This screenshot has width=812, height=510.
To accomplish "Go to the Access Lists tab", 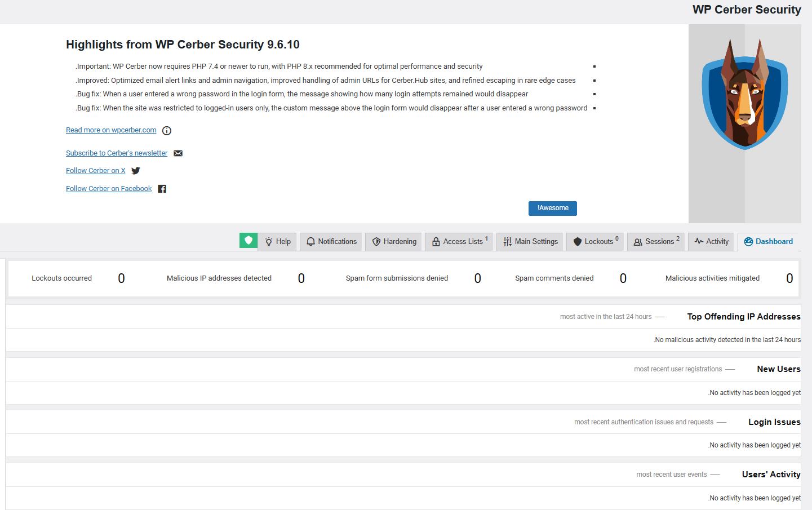I will point(459,241).
